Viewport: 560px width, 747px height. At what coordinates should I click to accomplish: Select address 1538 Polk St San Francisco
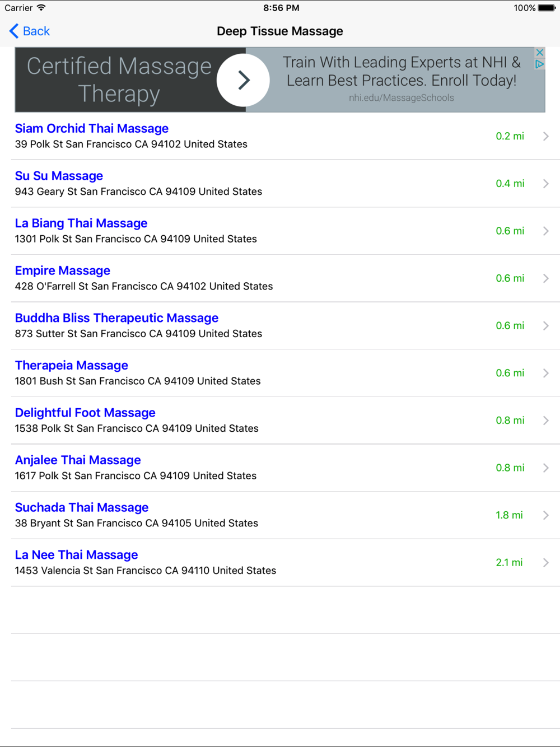coord(137,428)
